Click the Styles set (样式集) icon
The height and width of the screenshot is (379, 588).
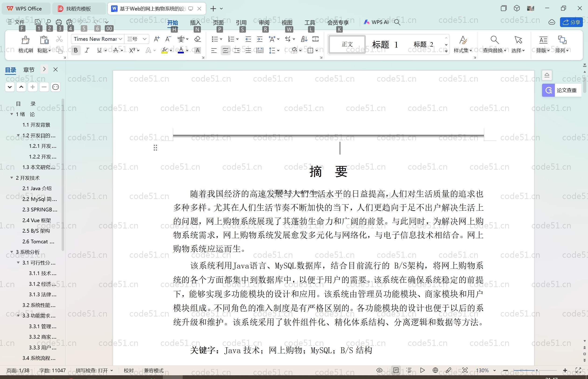click(x=463, y=40)
